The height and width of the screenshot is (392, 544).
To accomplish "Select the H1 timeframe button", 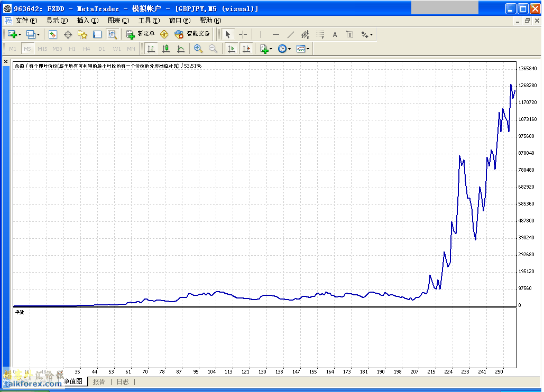I will click(x=72, y=49).
